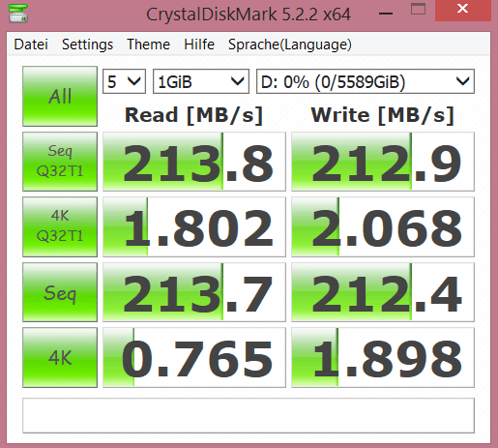Open the Hilfe menu
Screen dimensions: 498x448
pyautogui.click(x=199, y=45)
